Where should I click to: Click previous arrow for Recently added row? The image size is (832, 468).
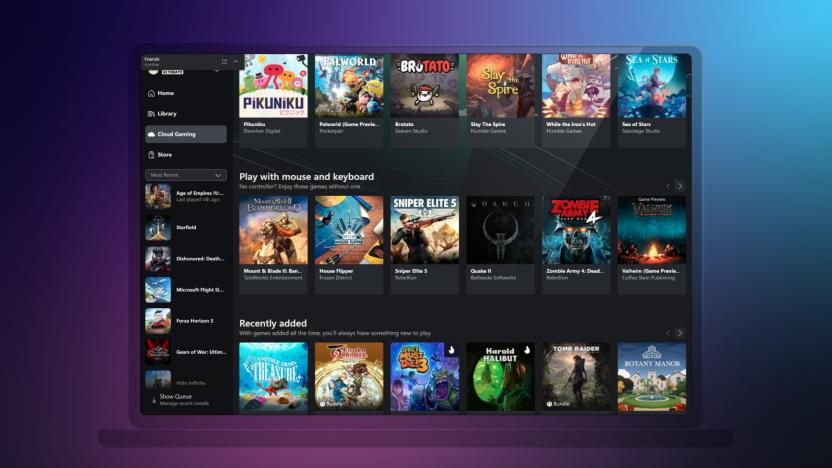668,332
